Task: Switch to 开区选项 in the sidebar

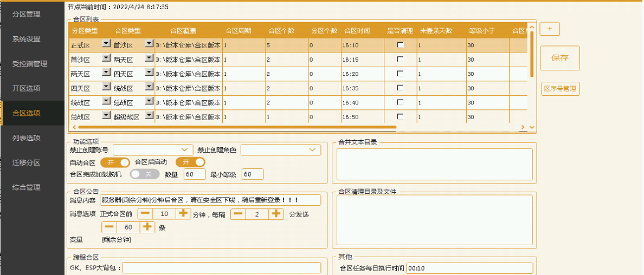Action: pyautogui.click(x=27, y=88)
